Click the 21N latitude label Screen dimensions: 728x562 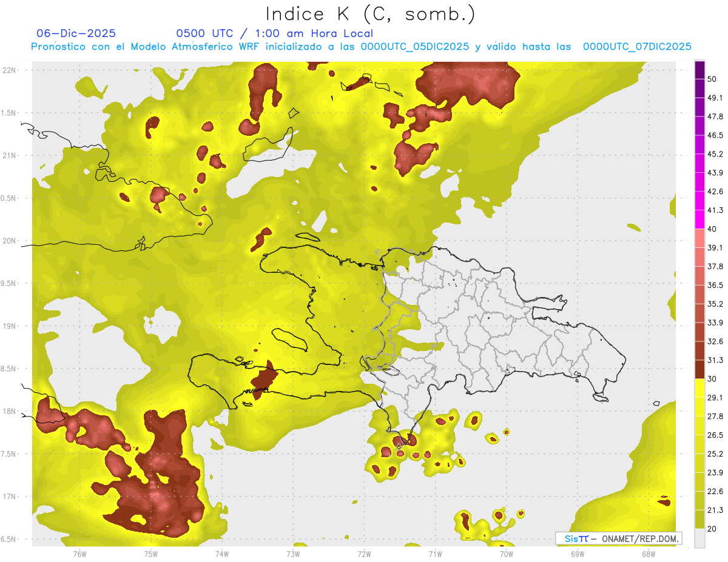pyautogui.click(x=10, y=155)
